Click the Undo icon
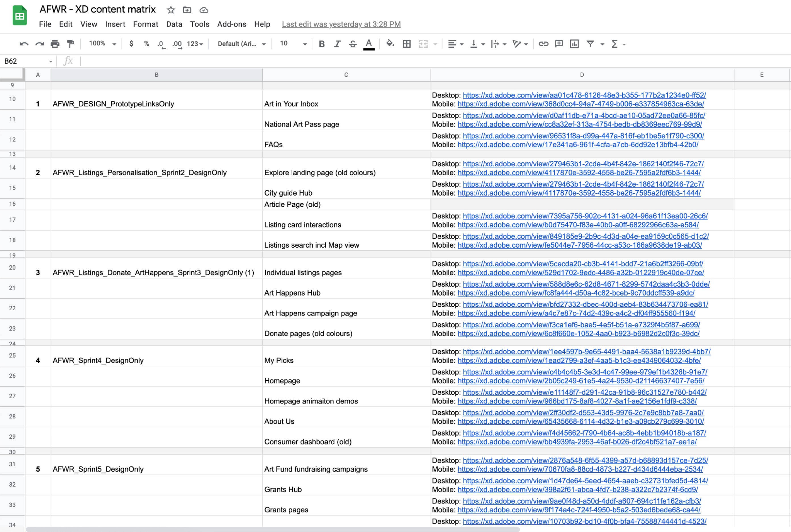The width and height of the screenshot is (791, 532). pyautogui.click(x=24, y=44)
